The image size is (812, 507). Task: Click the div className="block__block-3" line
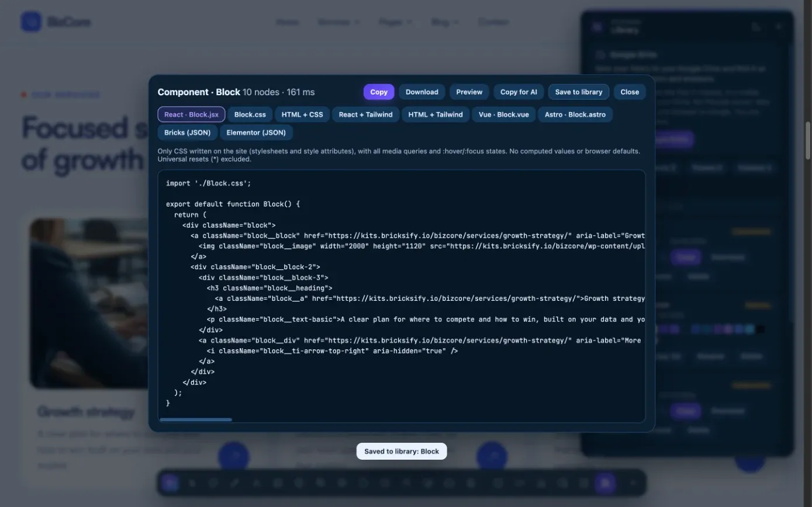[264, 277]
